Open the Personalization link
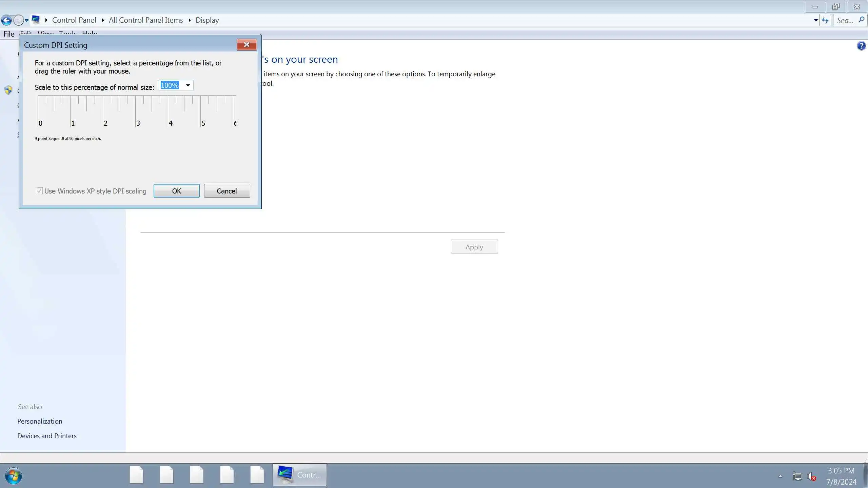The image size is (868, 488). (40, 421)
